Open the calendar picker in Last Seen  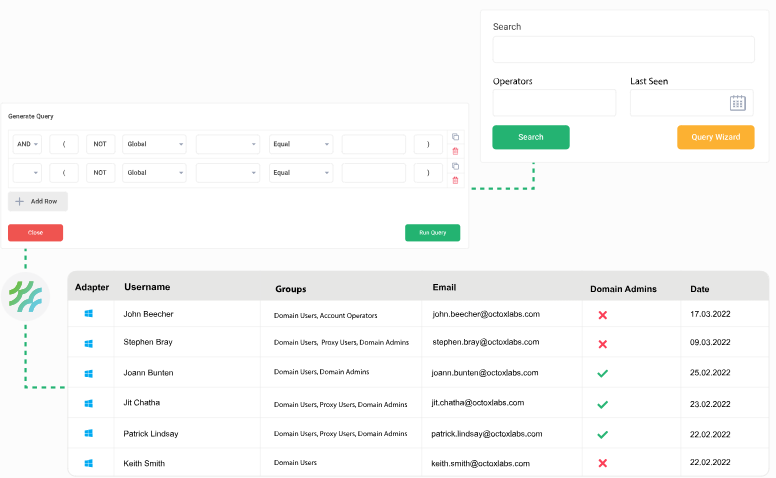737,103
